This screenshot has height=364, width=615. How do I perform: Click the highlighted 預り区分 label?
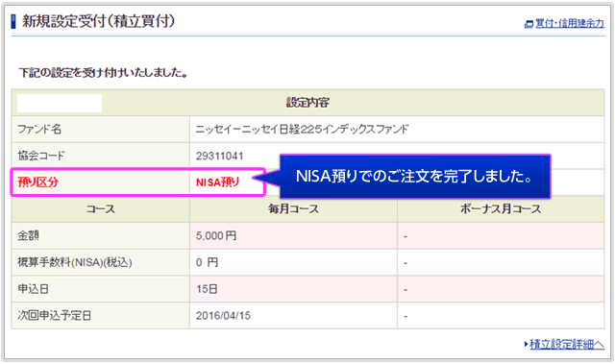[38, 182]
